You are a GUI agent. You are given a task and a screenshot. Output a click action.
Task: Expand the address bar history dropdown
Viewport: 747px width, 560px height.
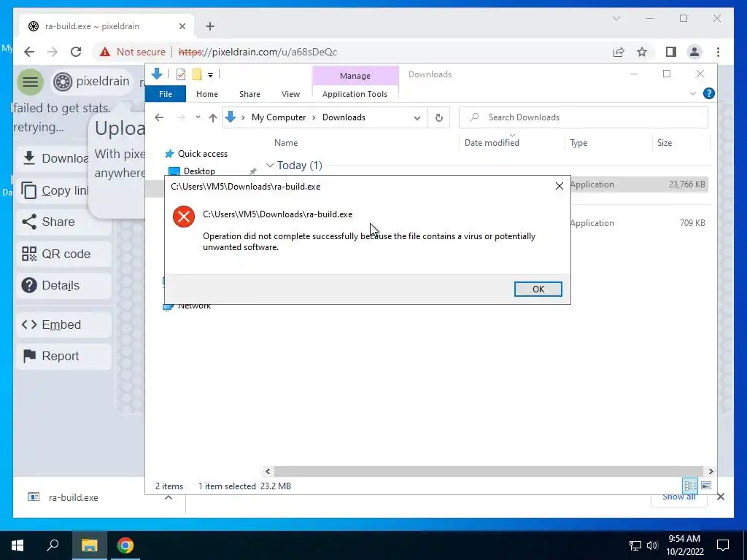tap(417, 117)
